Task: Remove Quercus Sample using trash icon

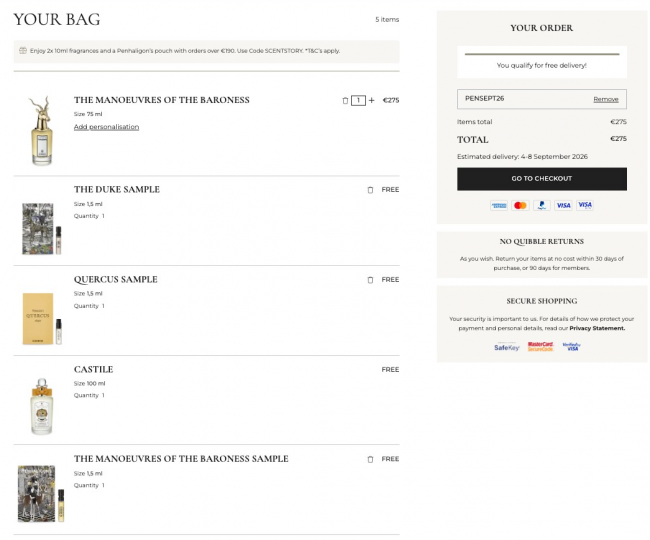Action: [370, 280]
